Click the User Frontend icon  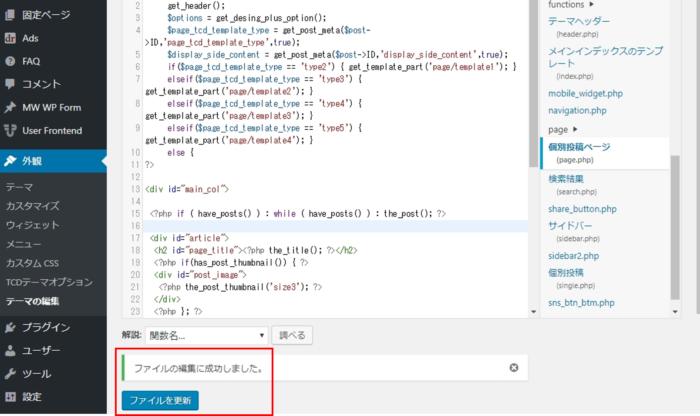(10, 131)
